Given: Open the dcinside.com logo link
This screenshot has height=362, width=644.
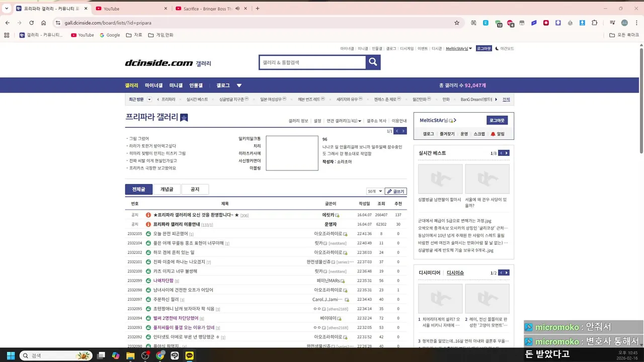Looking at the screenshot, I should (x=159, y=63).
